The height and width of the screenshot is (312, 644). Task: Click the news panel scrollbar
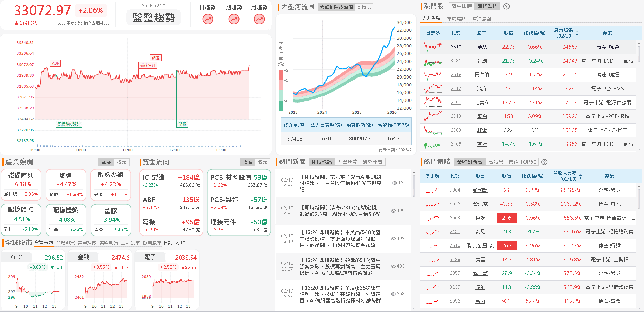click(414, 186)
